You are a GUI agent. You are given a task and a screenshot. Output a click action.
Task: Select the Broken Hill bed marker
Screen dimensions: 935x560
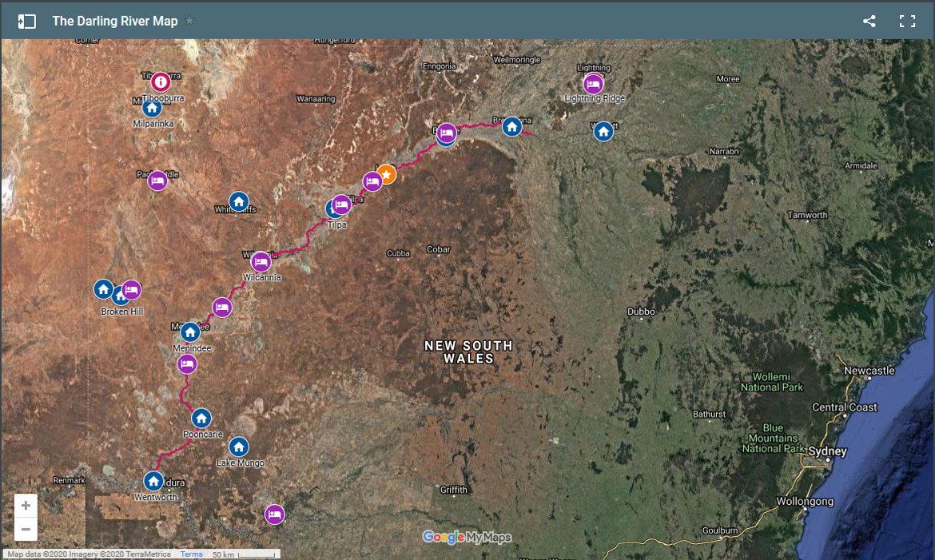coord(131,290)
